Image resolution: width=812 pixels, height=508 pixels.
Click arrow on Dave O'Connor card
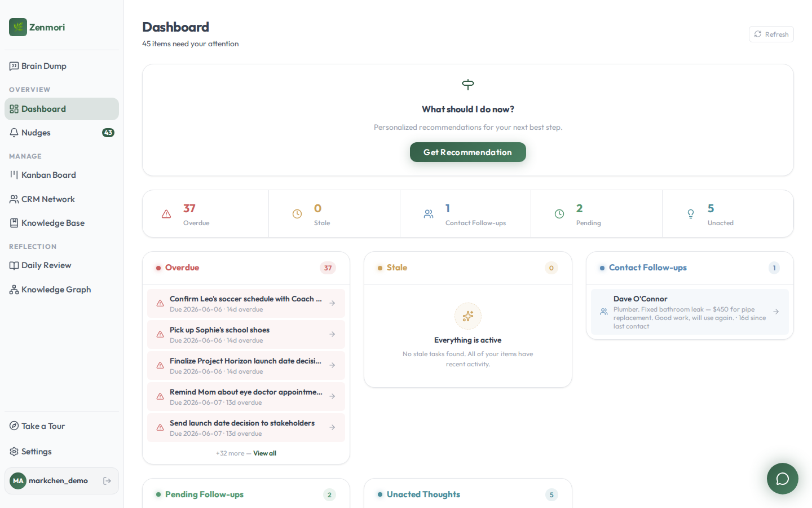point(776,312)
